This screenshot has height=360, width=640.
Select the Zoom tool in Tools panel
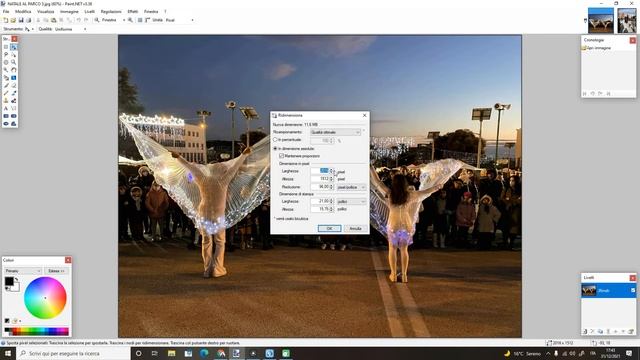tap(13, 62)
